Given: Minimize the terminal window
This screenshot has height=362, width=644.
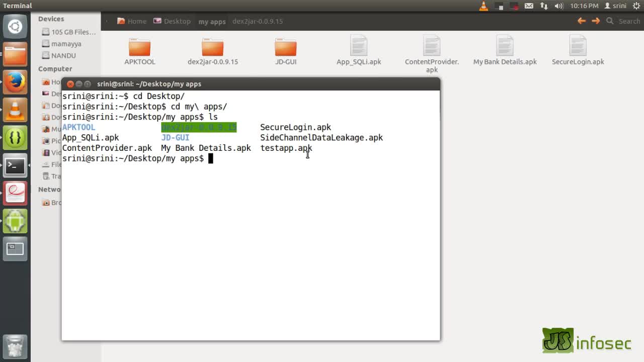Looking at the screenshot, I should pyautogui.click(x=79, y=84).
